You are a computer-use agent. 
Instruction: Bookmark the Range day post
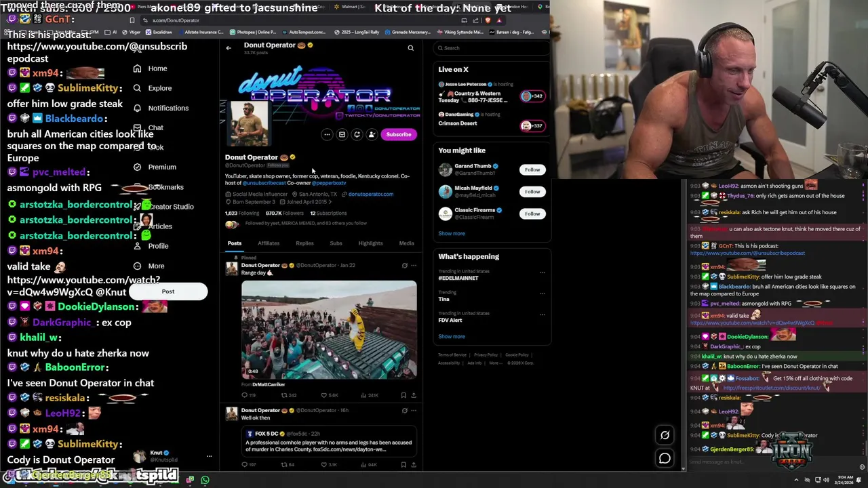pos(403,395)
